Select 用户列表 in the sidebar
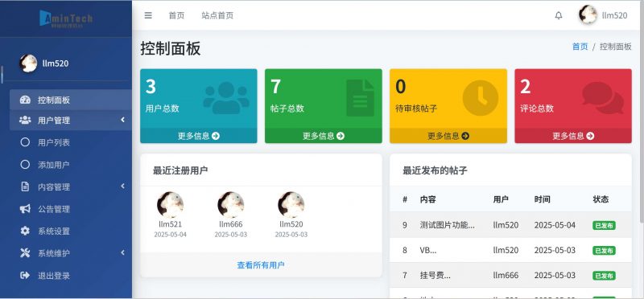The image size is (644, 299). tap(54, 143)
